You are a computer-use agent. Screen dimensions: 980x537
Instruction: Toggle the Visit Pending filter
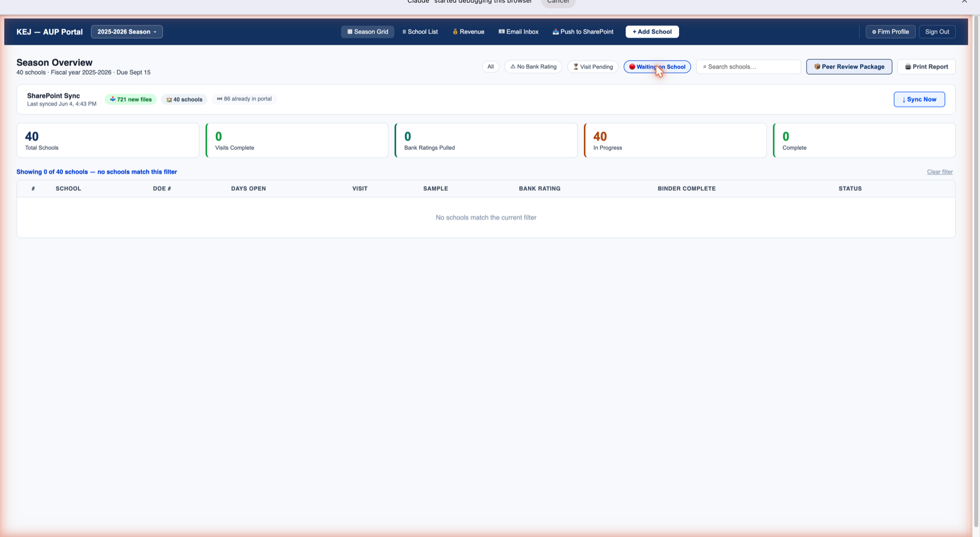593,67
